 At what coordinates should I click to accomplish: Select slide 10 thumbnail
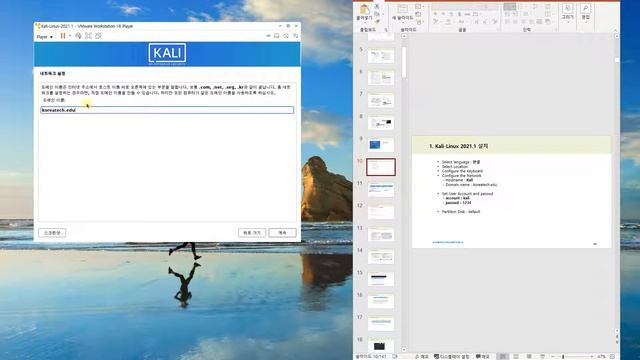(381, 167)
